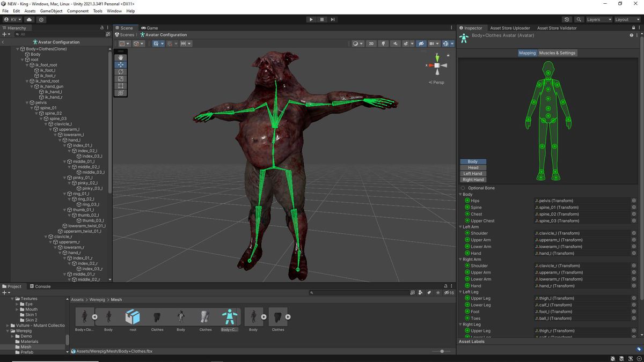Open the Layout dropdown
The height and width of the screenshot is (362, 644).
[x=627, y=19]
